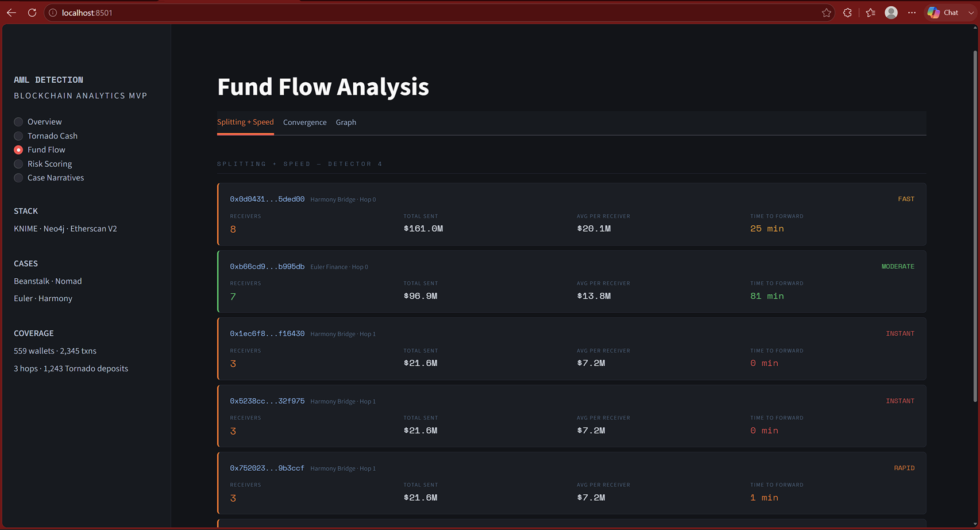Click the Fund Flow Analysis heading
This screenshot has height=530, width=980.
click(323, 87)
